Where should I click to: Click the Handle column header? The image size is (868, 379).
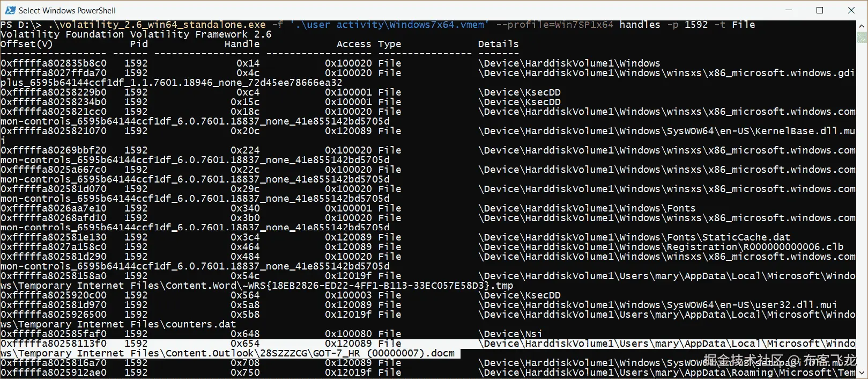point(242,44)
